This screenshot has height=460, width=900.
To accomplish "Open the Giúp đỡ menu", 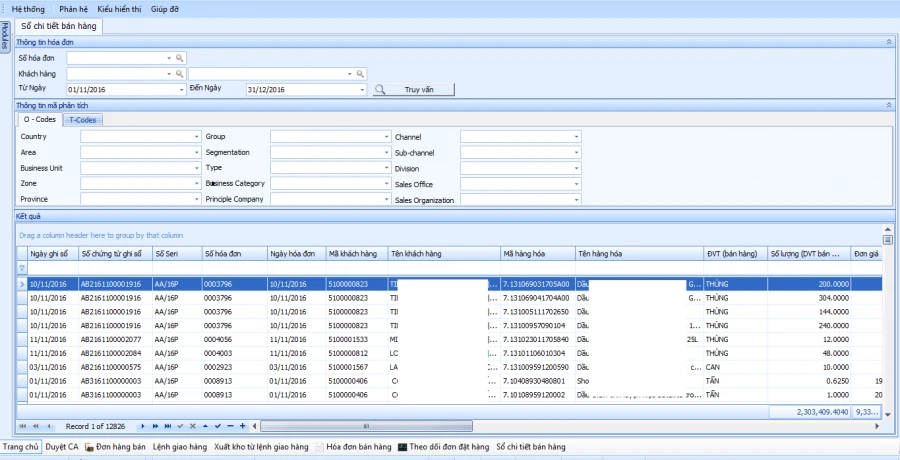I will pyautogui.click(x=165, y=9).
